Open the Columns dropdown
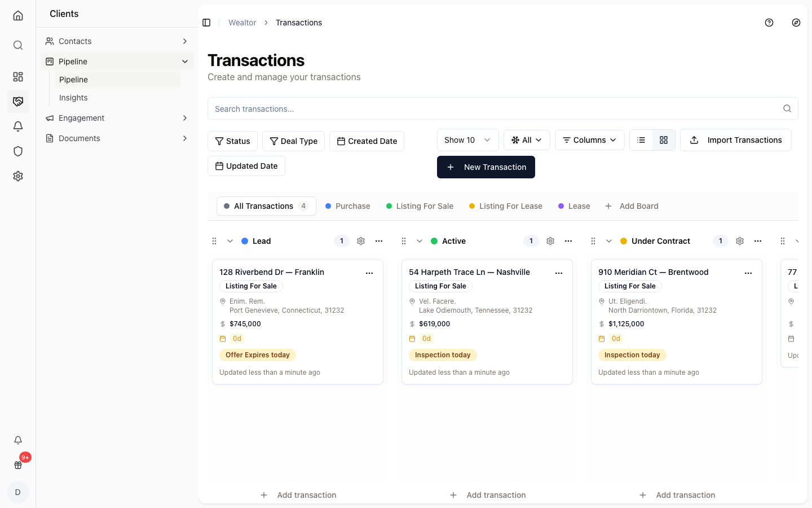This screenshot has height=508, width=812. (x=590, y=140)
